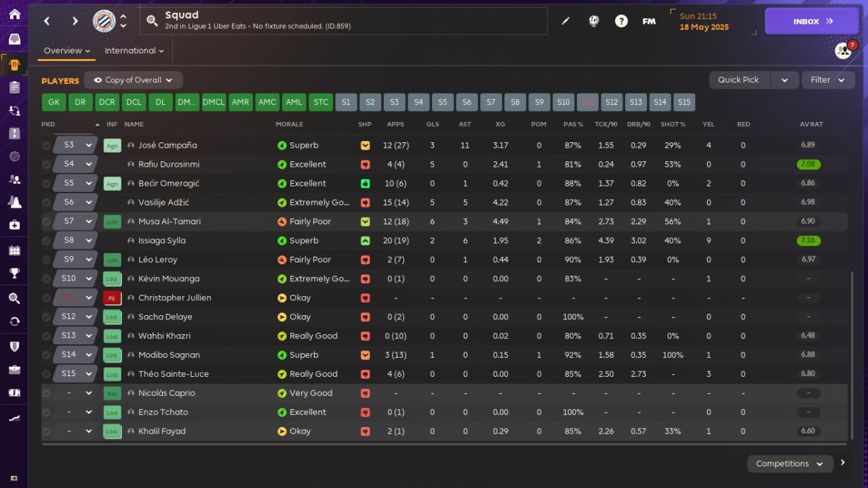Sort by the AV RAT column header
The width and height of the screenshot is (868, 488).
(x=812, y=125)
